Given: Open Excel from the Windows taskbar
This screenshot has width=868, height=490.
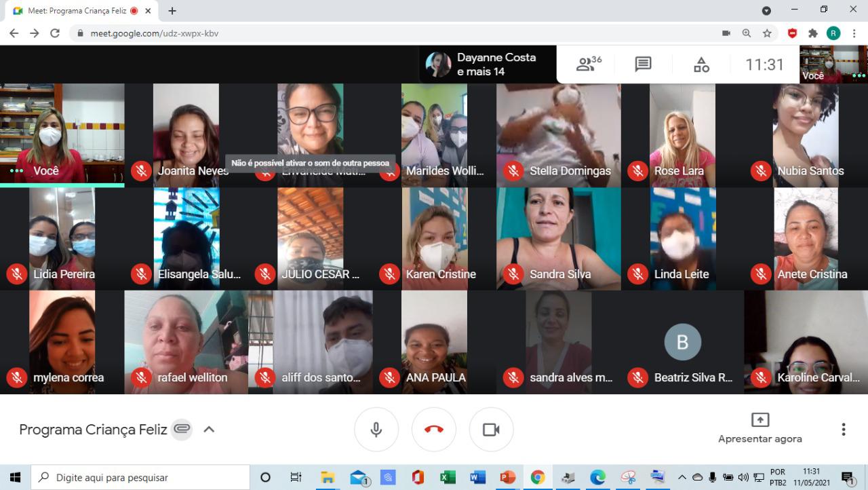Looking at the screenshot, I should coord(448,477).
